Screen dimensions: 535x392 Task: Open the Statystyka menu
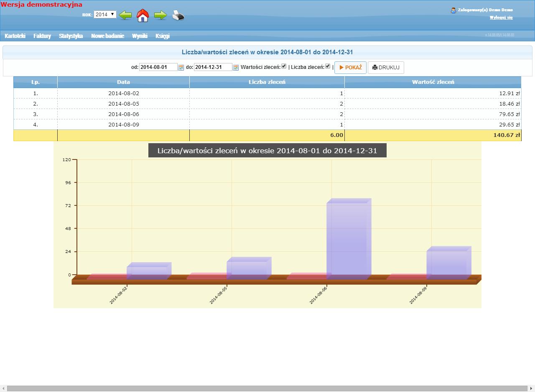(71, 36)
